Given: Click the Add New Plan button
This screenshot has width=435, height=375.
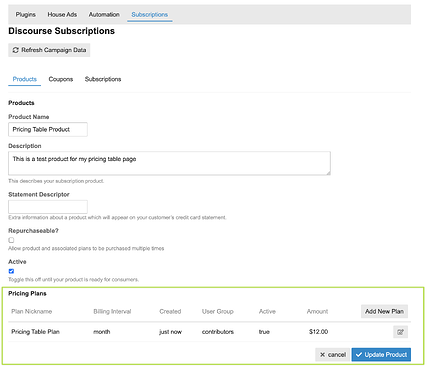Looking at the screenshot, I should [x=384, y=311].
